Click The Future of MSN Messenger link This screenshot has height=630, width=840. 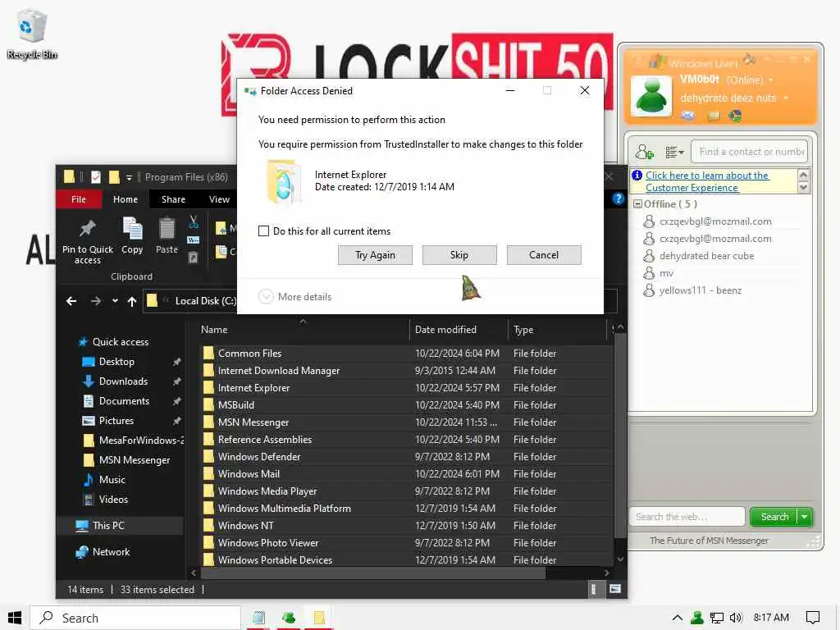(x=709, y=541)
